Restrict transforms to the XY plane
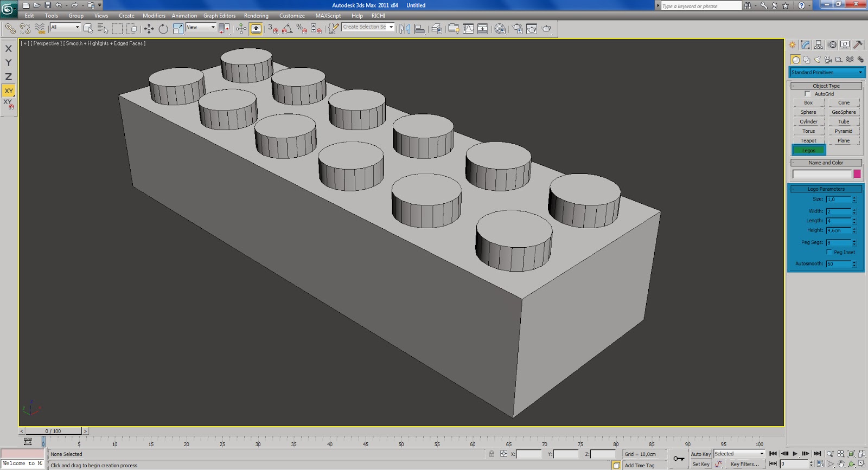 (9, 91)
